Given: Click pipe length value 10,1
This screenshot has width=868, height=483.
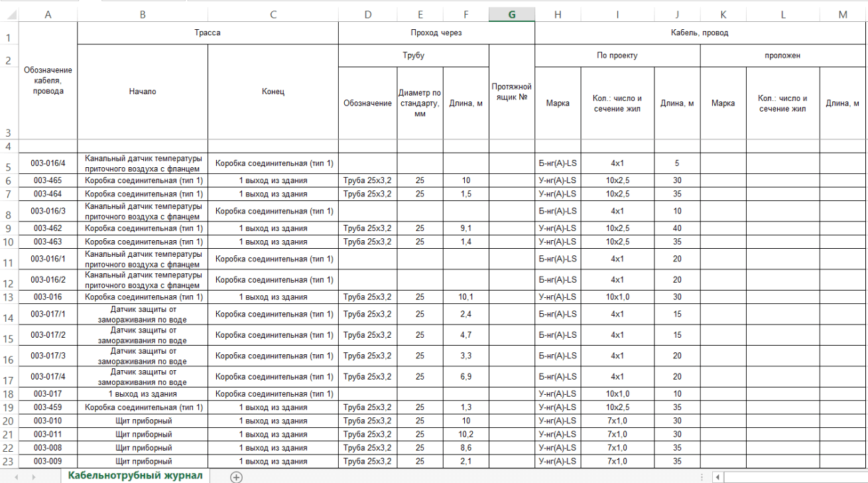Looking at the screenshot, I should [x=466, y=297].
